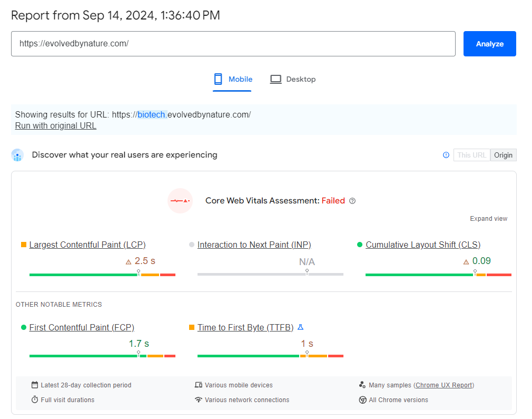Toggle to Origin view
532x419 pixels.
click(x=503, y=155)
